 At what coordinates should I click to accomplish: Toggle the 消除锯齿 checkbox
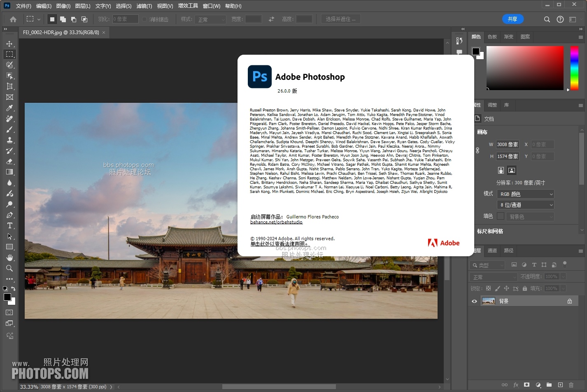(x=144, y=19)
